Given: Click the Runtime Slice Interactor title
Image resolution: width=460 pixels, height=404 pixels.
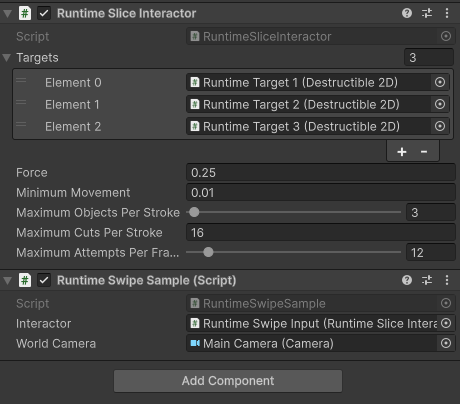Looking at the screenshot, I should [126, 13].
